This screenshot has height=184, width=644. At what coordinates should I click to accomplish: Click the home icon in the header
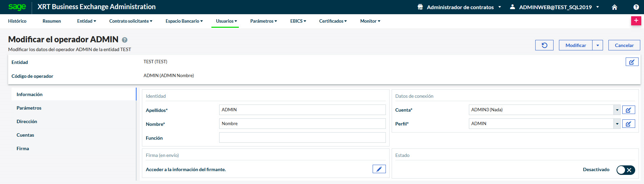pyautogui.click(x=614, y=7)
